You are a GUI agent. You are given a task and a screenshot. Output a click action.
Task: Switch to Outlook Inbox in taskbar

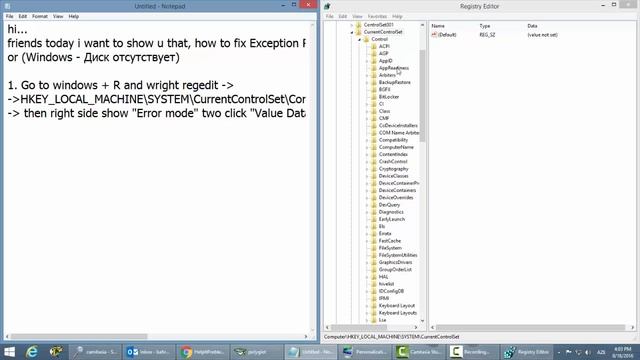click(148, 352)
